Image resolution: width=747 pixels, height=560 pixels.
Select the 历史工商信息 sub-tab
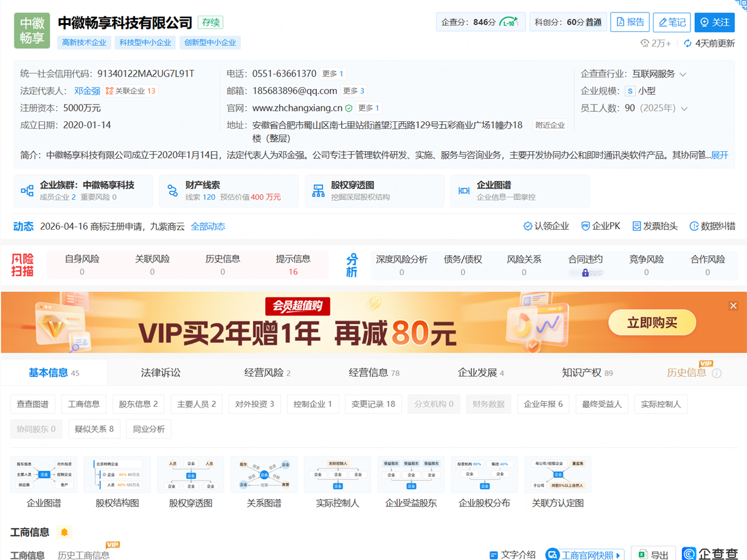point(83,555)
